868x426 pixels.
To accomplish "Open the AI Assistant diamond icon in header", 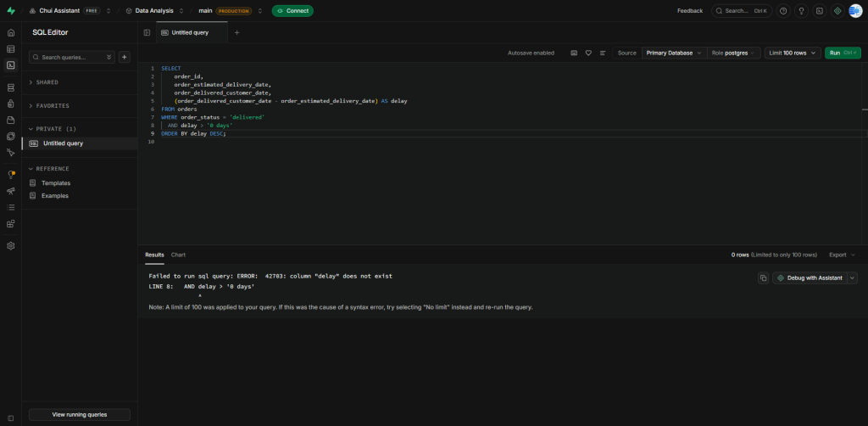I will (837, 10).
